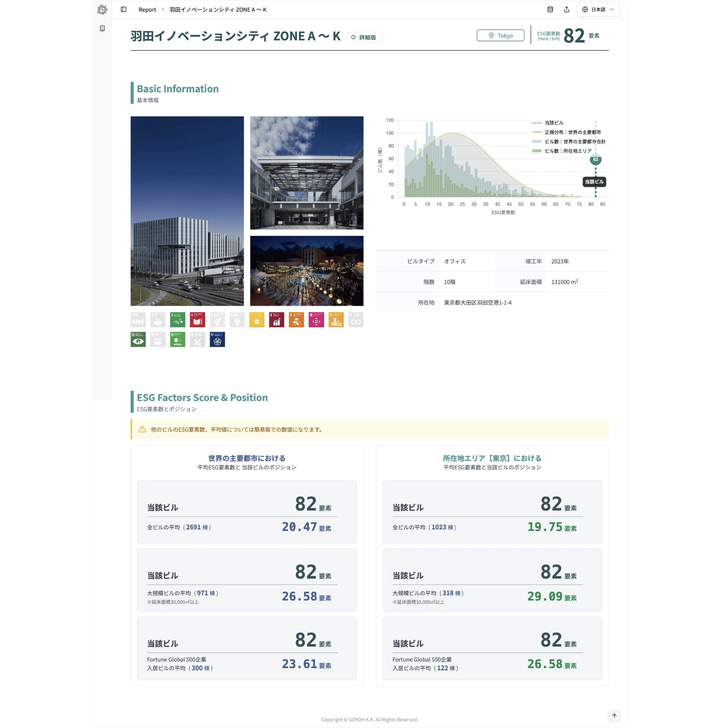Open the 日本語 language dropdown
Screen dimensions: 720x728
pyautogui.click(x=598, y=9)
